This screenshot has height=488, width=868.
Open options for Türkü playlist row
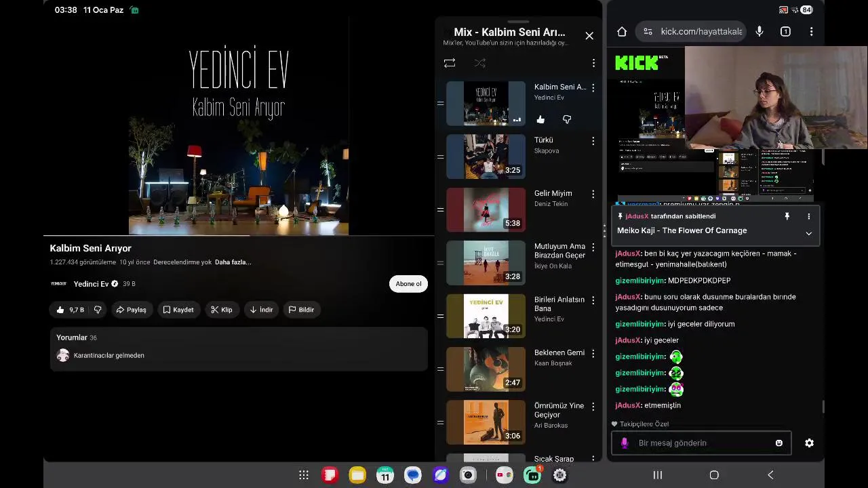(x=593, y=141)
